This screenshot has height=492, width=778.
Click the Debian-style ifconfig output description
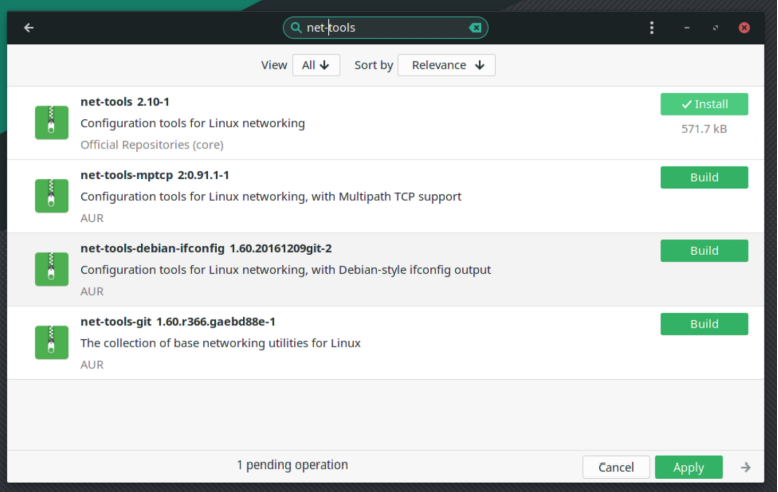coord(286,270)
